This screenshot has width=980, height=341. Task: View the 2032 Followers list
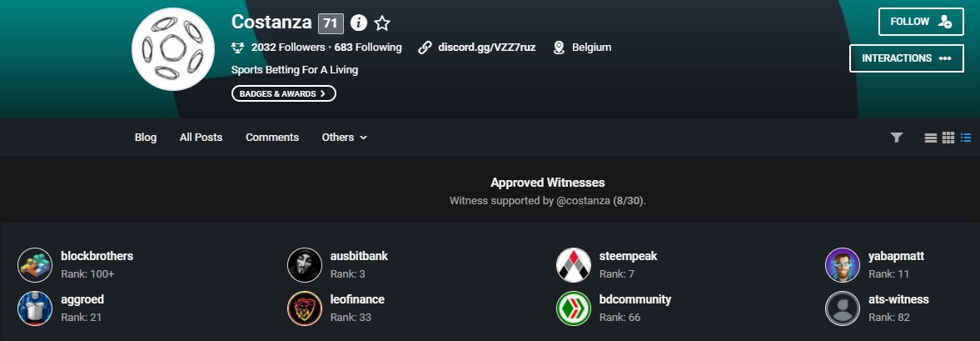point(288,47)
